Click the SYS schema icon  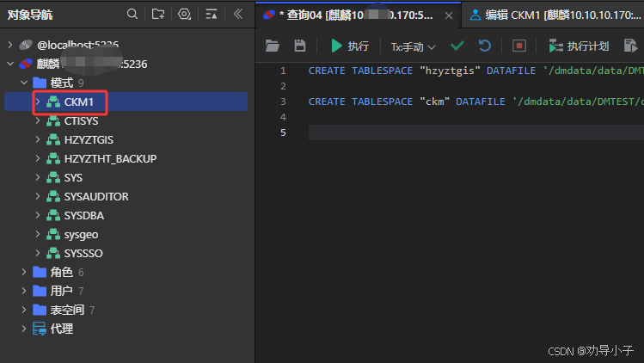[53, 177]
